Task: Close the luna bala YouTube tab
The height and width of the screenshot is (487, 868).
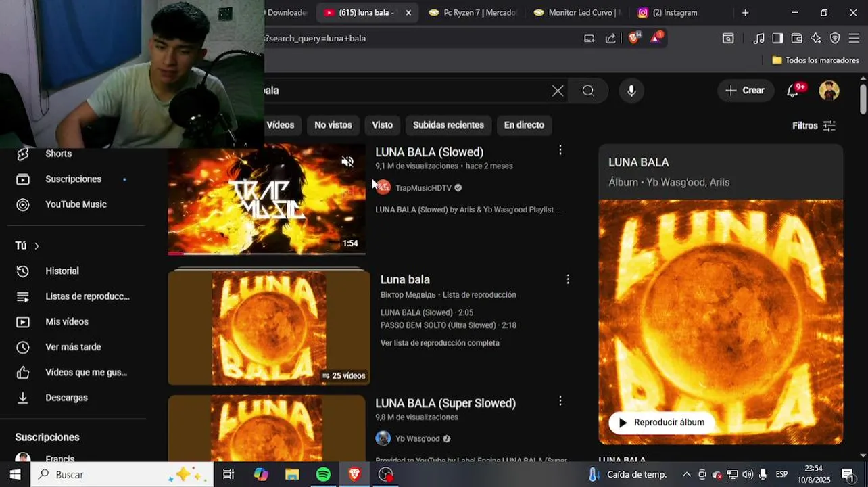Action: (408, 13)
